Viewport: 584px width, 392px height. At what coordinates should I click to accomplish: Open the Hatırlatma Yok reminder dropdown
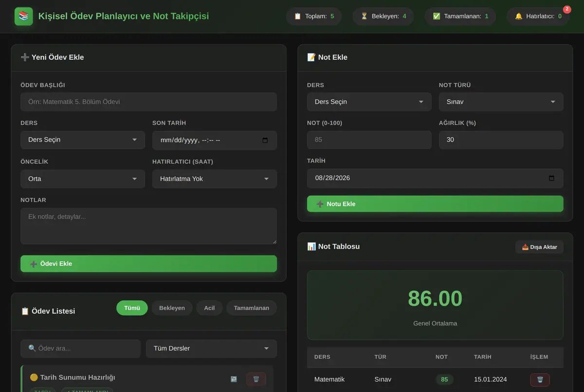coord(215,179)
